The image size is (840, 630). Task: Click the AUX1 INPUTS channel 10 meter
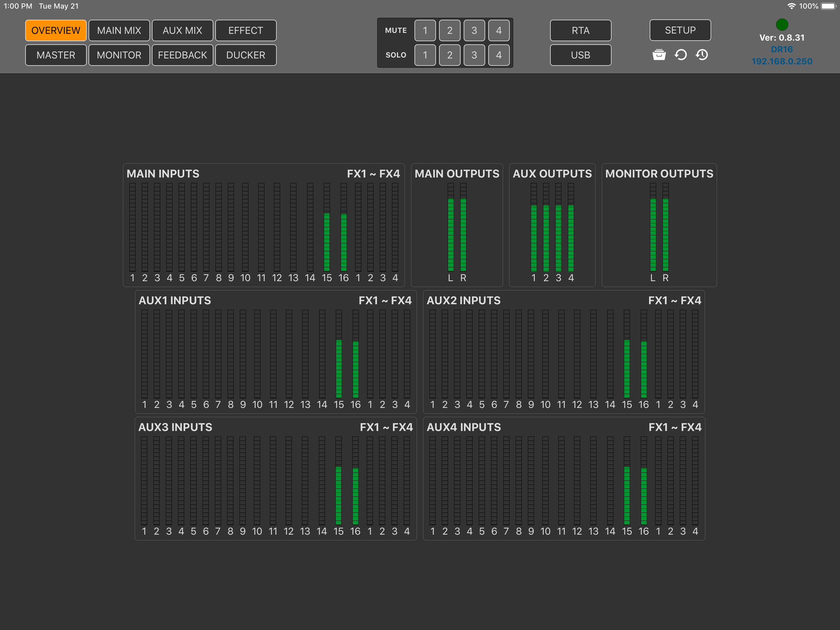coord(257,354)
